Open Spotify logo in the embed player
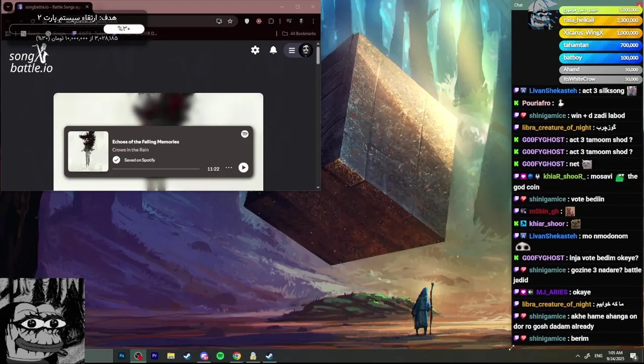 244,134
